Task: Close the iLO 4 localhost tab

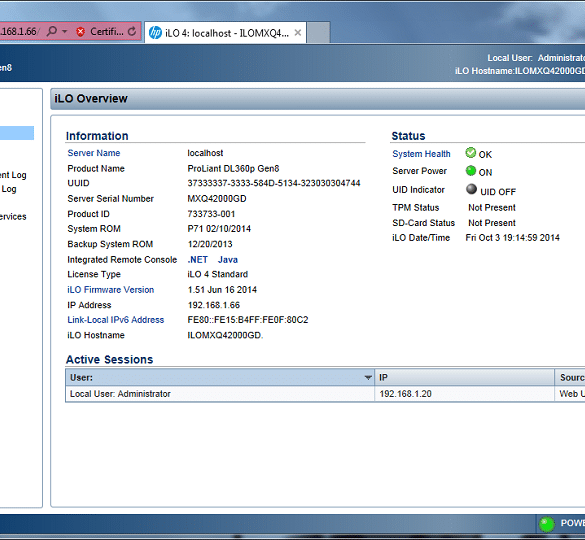Action: pos(298,32)
